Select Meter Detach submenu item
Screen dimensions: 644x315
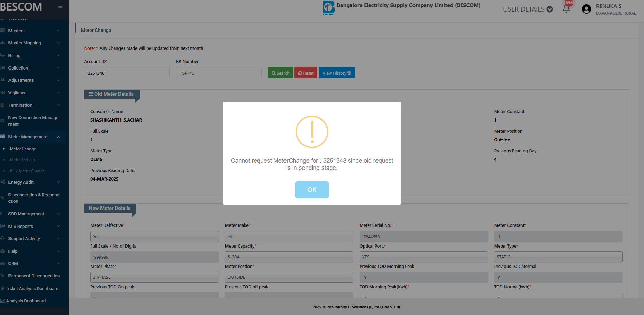click(22, 160)
